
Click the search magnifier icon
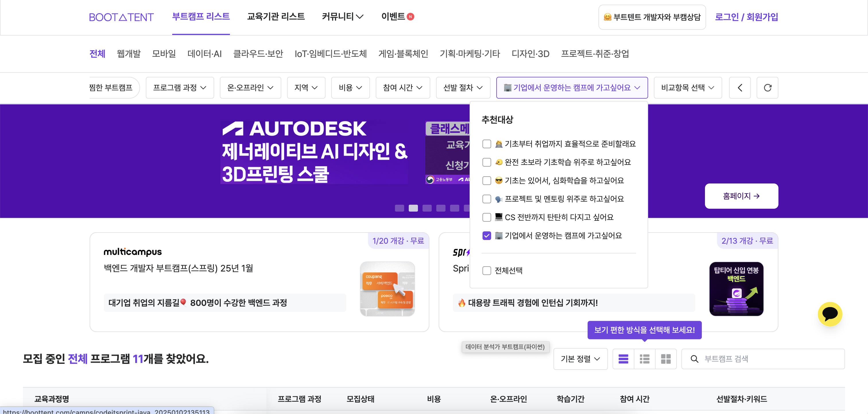click(x=694, y=359)
